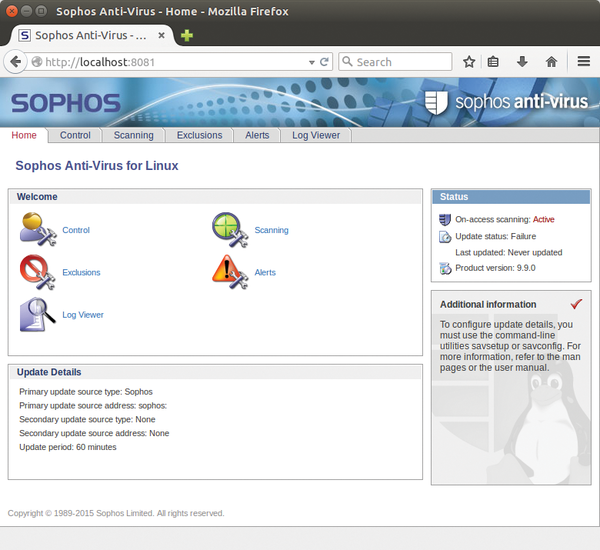Image resolution: width=600 pixels, height=550 pixels.
Task: Click the Exclusions prohibited-sign icon
Action: click(38, 272)
